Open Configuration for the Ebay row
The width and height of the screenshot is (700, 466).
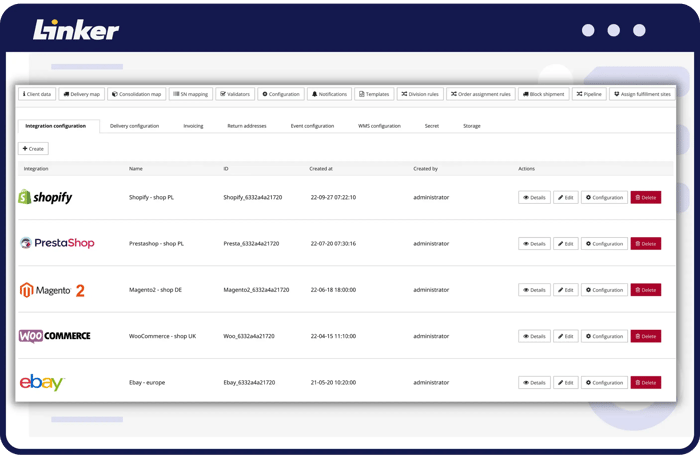[x=604, y=383]
